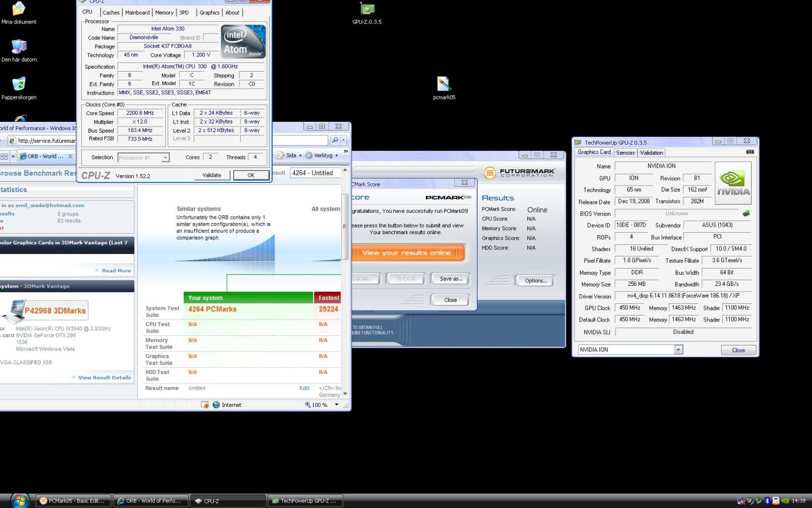
Task: Click the Intel Atom logo in CPU-Z
Action: [243, 42]
